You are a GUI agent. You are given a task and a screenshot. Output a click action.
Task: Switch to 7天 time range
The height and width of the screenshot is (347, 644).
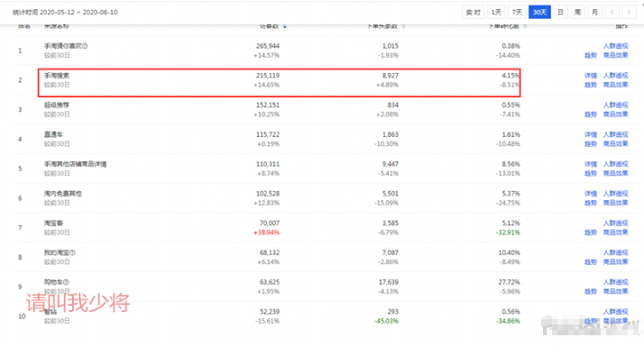point(517,12)
